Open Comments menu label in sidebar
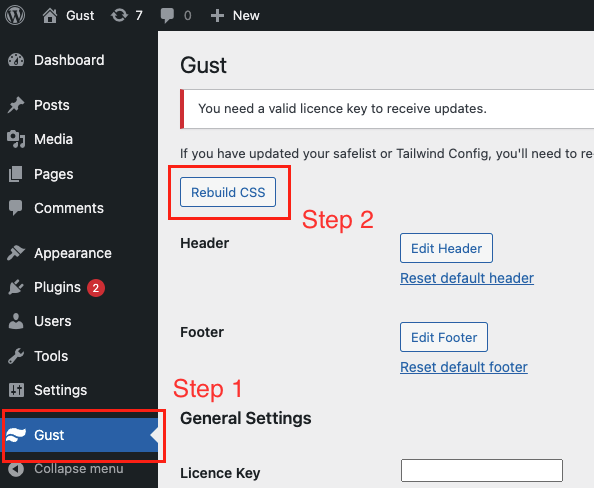Image resolution: width=594 pixels, height=488 pixels. coord(69,208)
